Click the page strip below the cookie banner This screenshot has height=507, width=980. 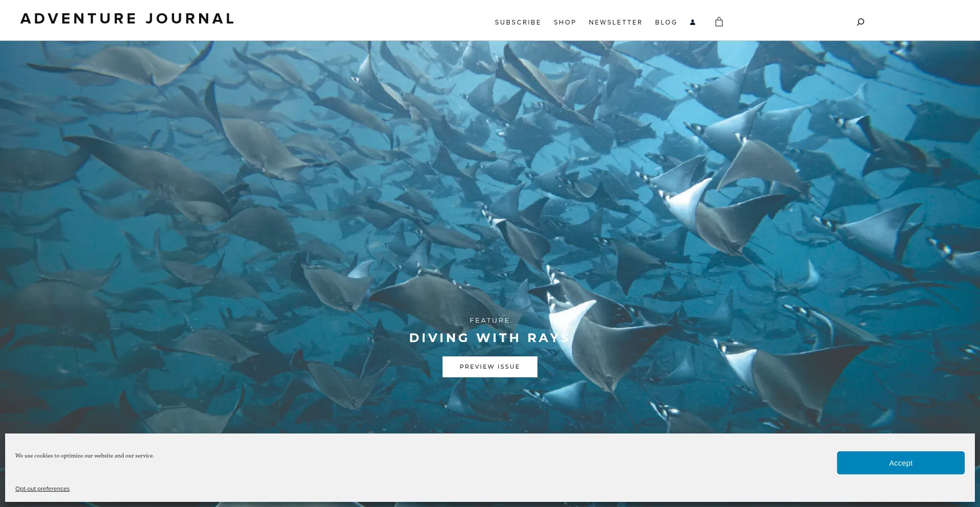coord(490,504)
